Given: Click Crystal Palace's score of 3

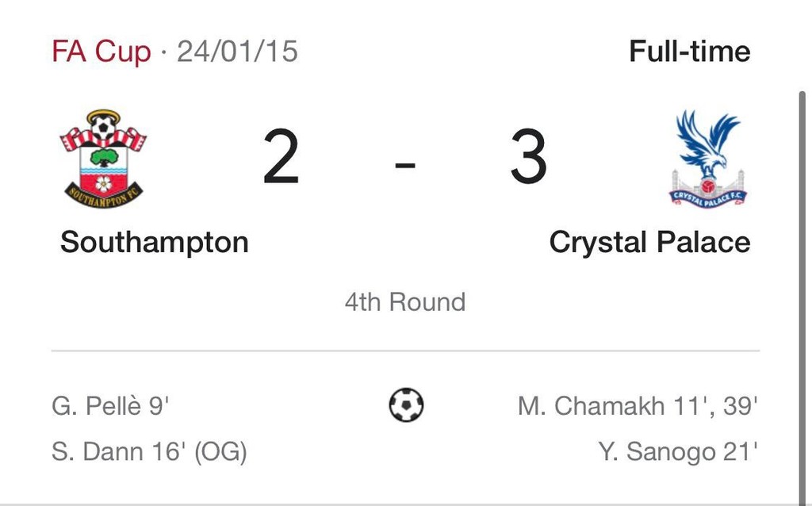Looking at the screenshot, I should (529, 159).
